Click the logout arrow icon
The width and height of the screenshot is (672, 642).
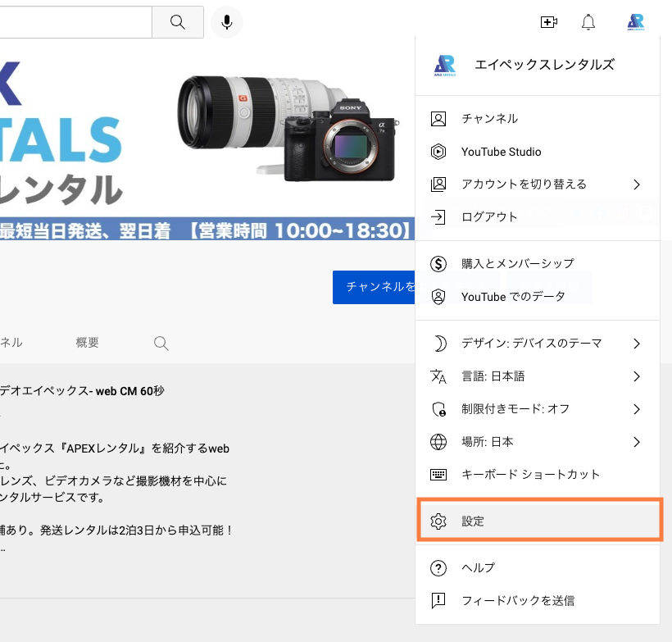click(438, 217)
